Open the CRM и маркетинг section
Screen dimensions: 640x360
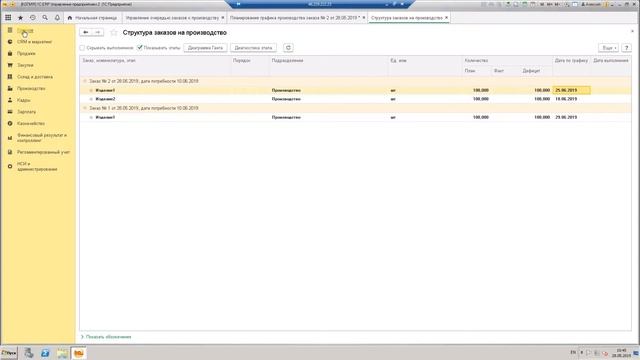point(34,42)
